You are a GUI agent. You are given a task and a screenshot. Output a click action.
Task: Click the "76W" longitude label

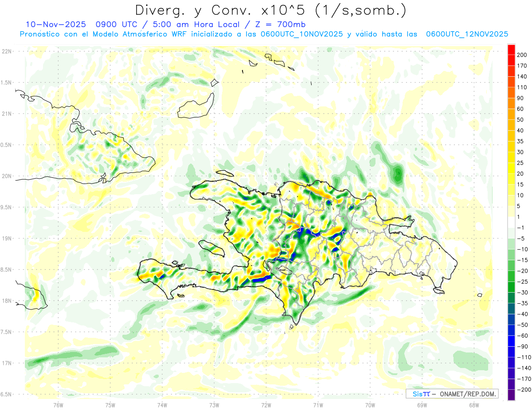[x=58, y=405]
